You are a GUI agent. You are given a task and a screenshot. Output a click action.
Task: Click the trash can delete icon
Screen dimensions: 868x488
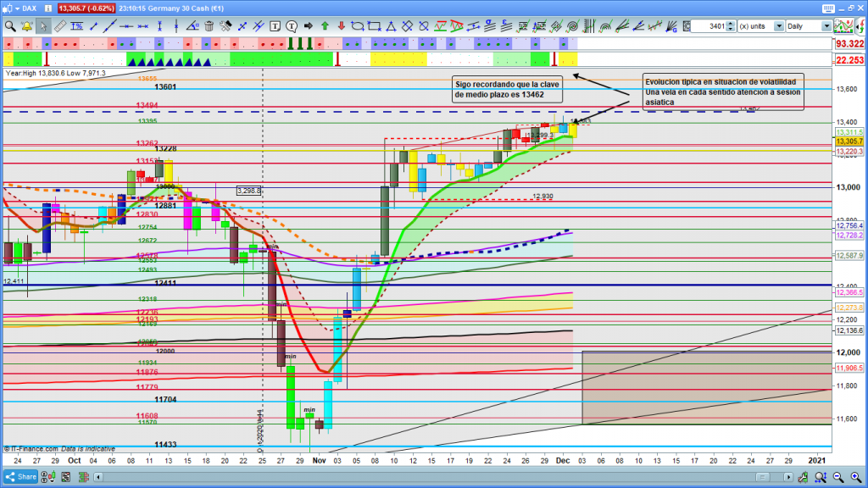[x=209, y=26]
